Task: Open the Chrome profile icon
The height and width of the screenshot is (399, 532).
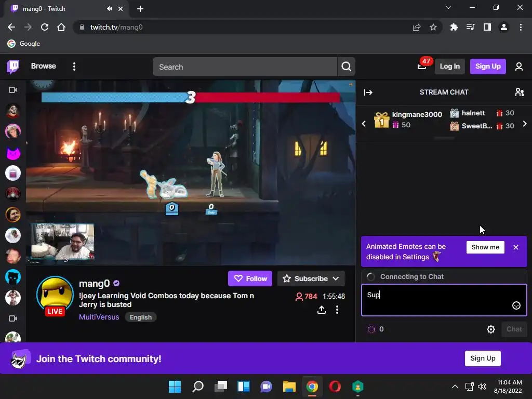Action: 503,27
